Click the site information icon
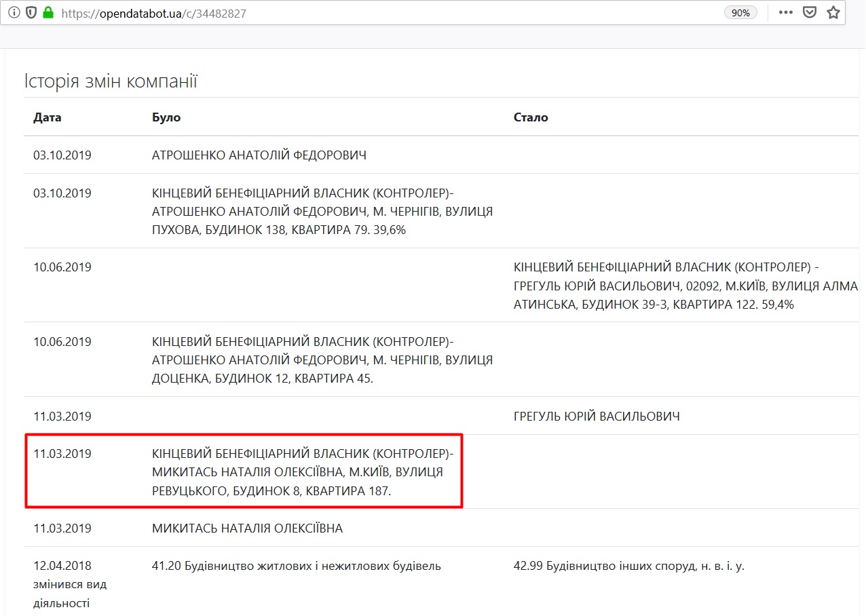Viewport: 866px width, 616px height. (14, 13)
